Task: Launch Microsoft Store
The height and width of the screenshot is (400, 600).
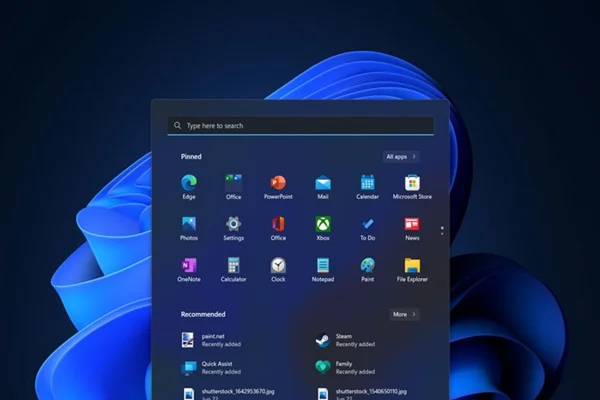Action: tap(412, 183)
